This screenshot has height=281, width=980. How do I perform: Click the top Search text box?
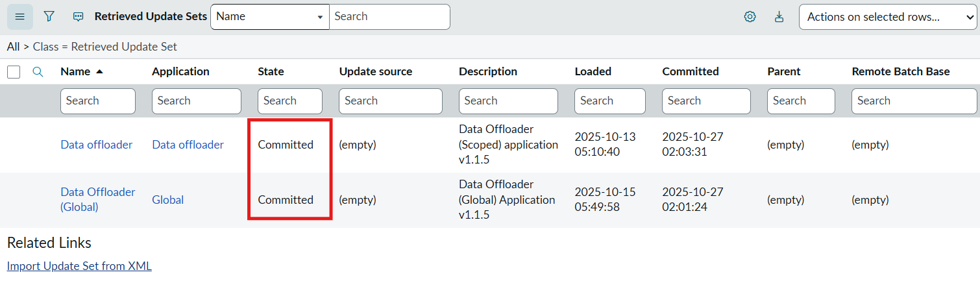click(x=389, y=17)
